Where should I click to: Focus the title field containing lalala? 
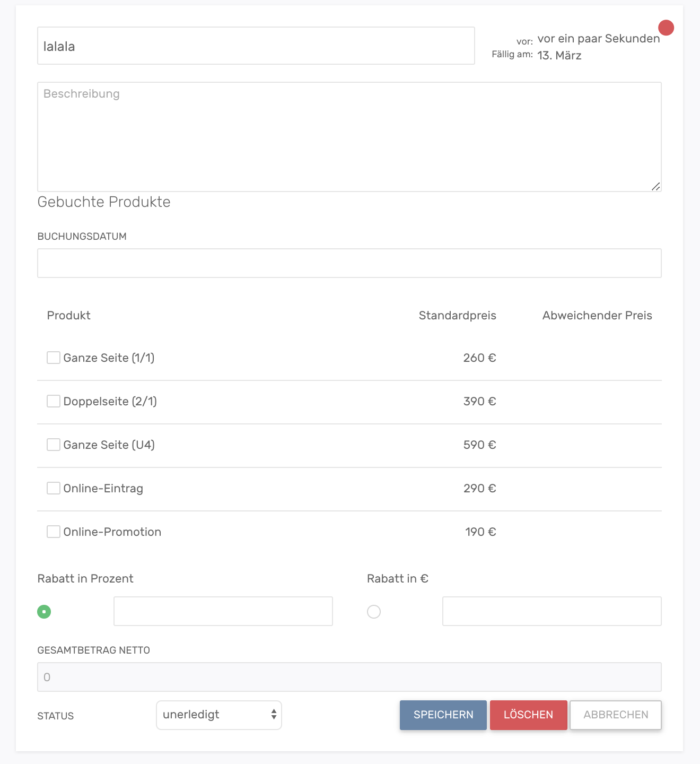(256, 46)
